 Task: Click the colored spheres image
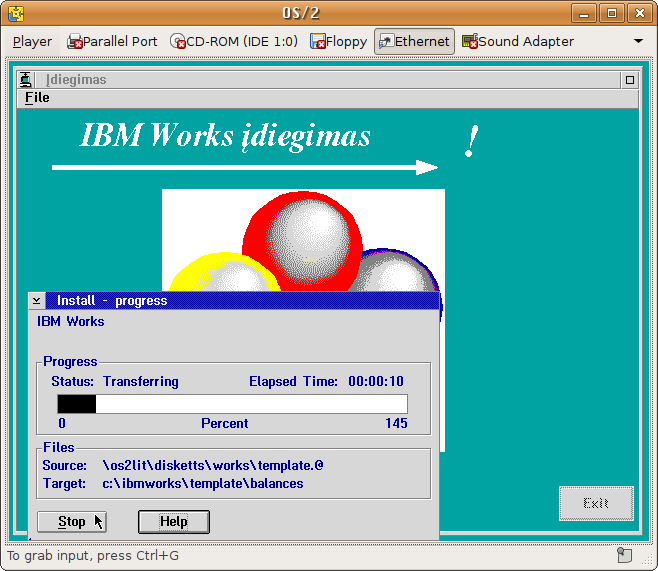pos(303,240)
